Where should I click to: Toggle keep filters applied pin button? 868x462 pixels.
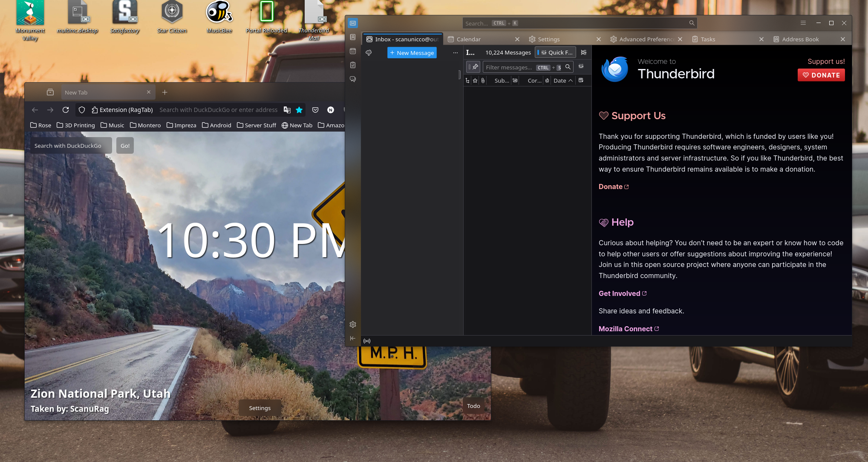[473, 67]
